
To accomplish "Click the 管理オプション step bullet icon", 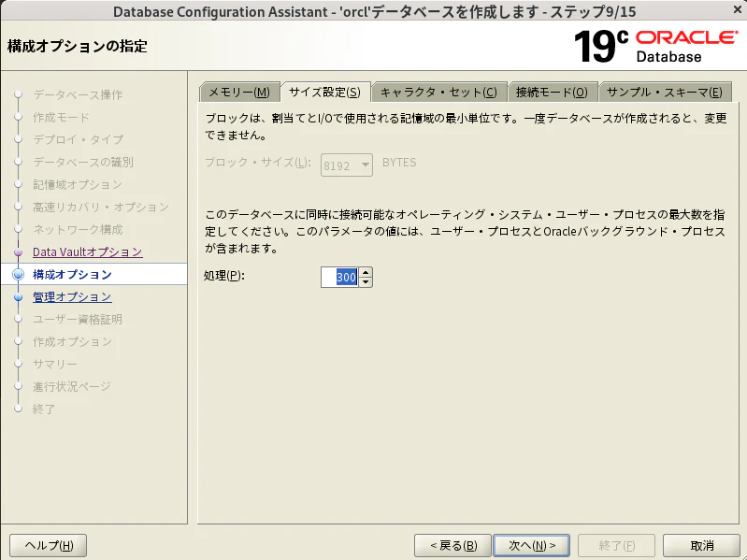I will (18, 296).
